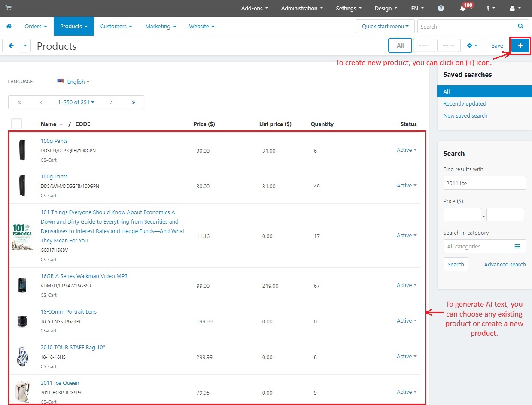
Task: Click New saved search link
Action: (465, 115)
